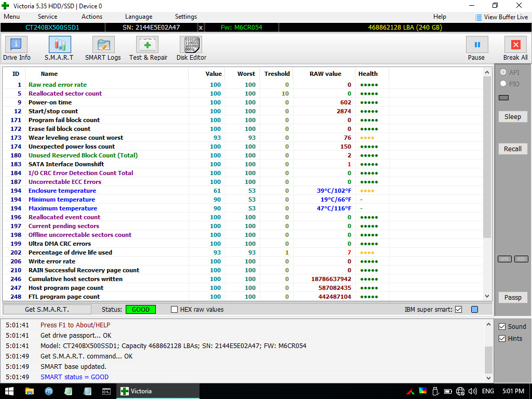Image resolution: width=532 pixels, height=399 pixels.
Task: Open File Explorer from the taskbar
Action: [x=30, y=391]
